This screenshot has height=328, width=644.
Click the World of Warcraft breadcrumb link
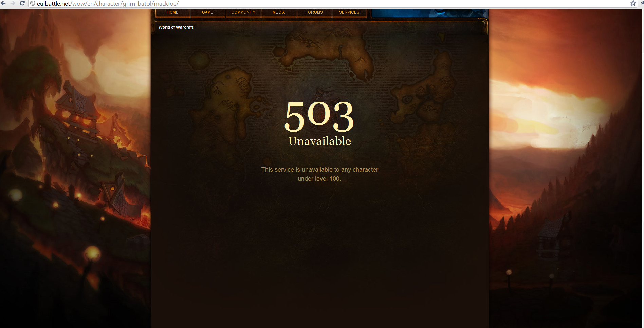tap(176, 27)
